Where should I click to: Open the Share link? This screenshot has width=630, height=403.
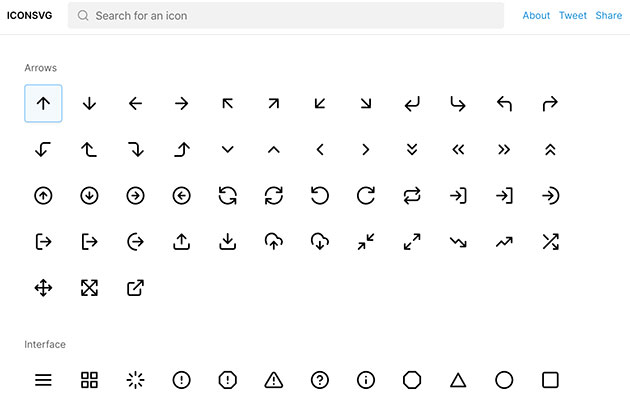click(x=608, y=16)
